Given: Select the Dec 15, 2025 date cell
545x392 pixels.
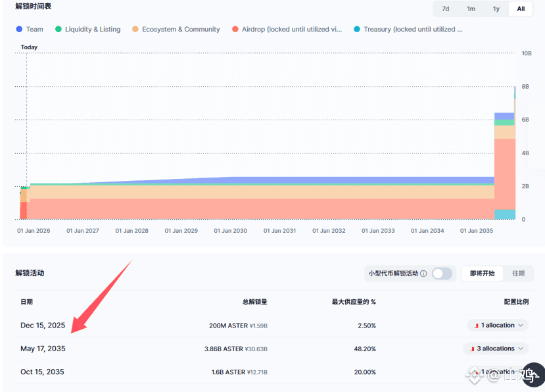Looking at the screenshot, I should click(x=43, y=325).
